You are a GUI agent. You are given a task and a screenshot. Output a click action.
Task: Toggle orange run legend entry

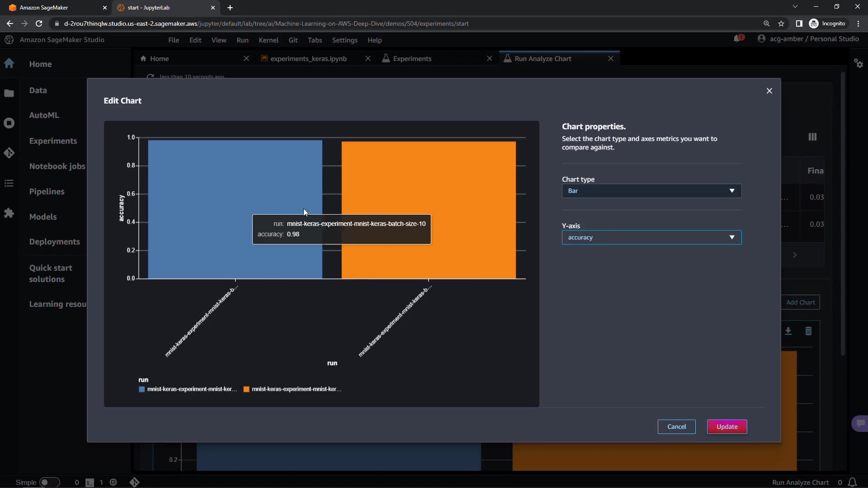pyautogui.click(x=292, y=389)
